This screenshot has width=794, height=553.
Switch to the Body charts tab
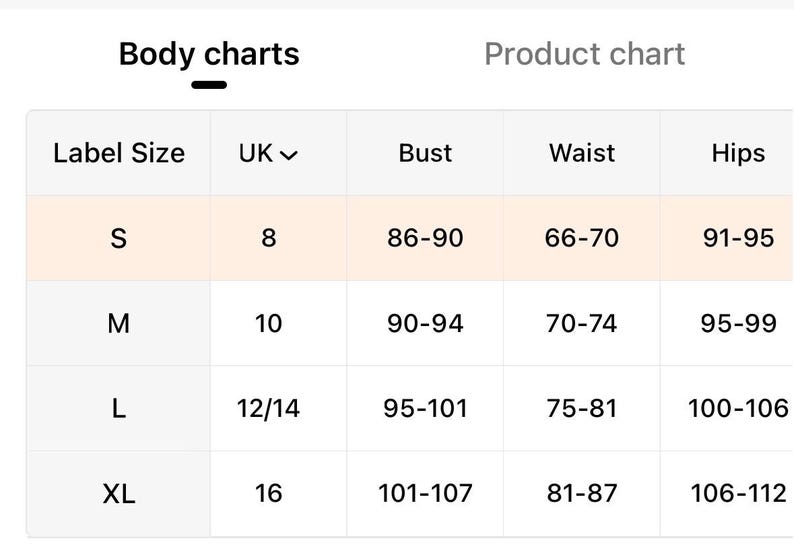208,54
